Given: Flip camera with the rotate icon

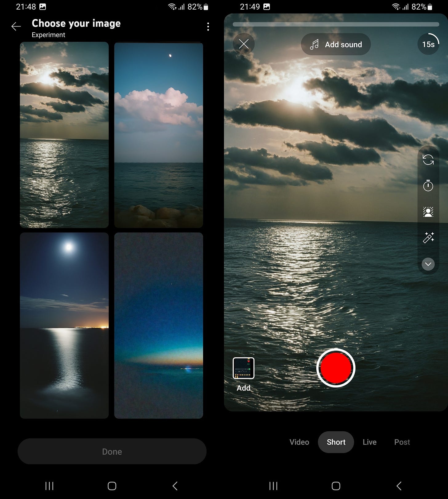Looking at the screenshot, I should (x=428, y=160).
